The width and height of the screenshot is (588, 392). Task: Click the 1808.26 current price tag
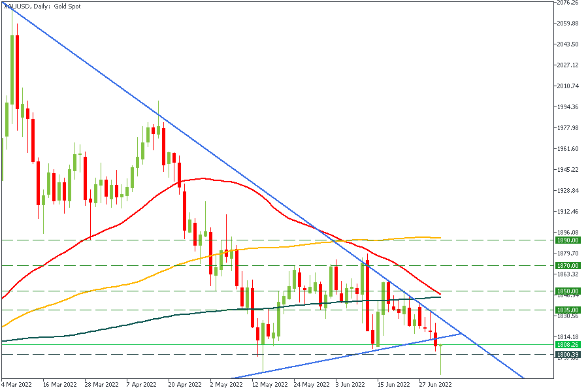coord(567,344)
